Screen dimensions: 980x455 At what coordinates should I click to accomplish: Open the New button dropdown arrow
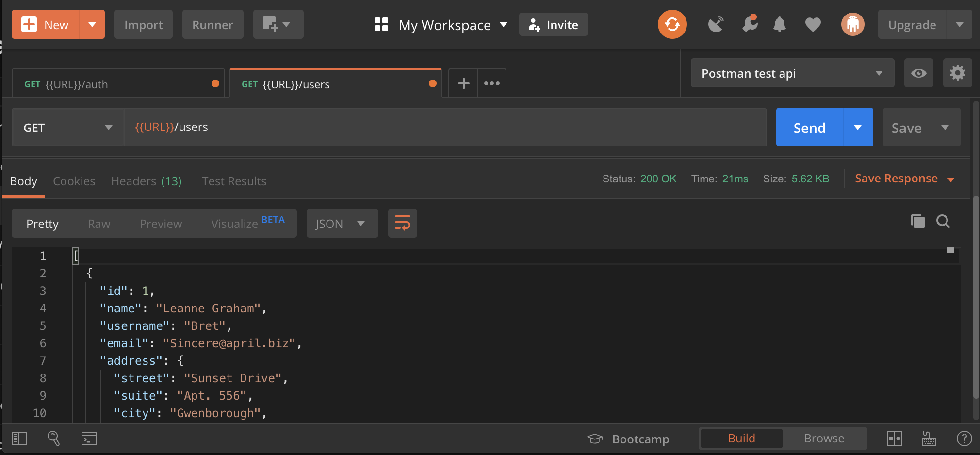click(92, 25)
